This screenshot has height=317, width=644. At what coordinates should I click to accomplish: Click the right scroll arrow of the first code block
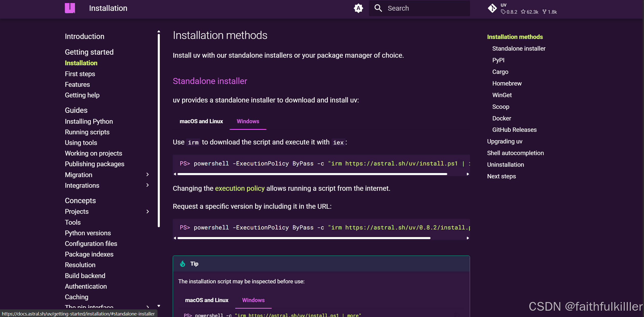pyautogui.click(x=467, y=174)
